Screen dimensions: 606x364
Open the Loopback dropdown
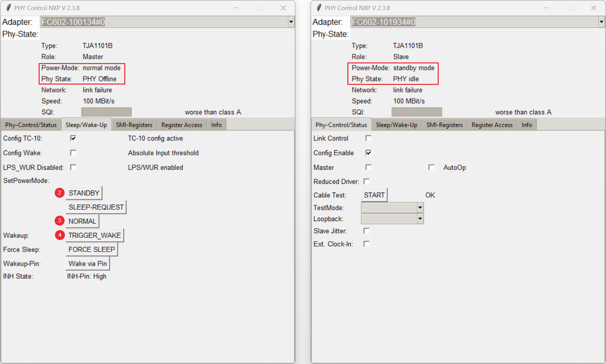[420, 218]
